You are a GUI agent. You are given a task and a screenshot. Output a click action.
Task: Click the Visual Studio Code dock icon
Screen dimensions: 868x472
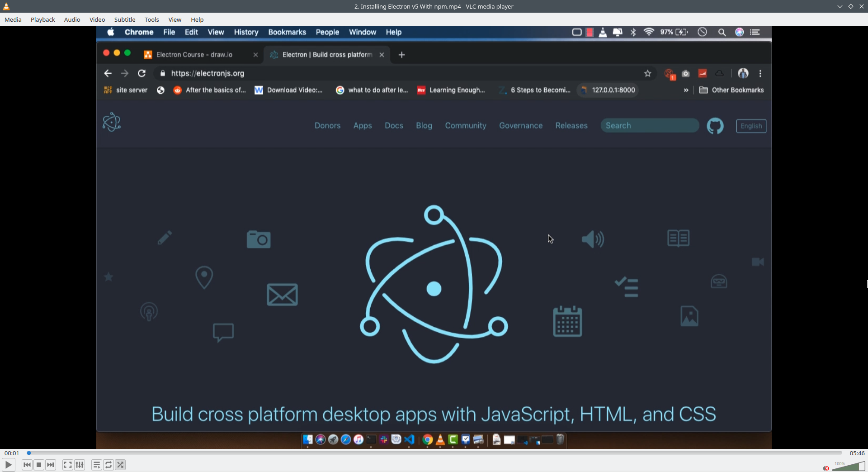[409, 439]
